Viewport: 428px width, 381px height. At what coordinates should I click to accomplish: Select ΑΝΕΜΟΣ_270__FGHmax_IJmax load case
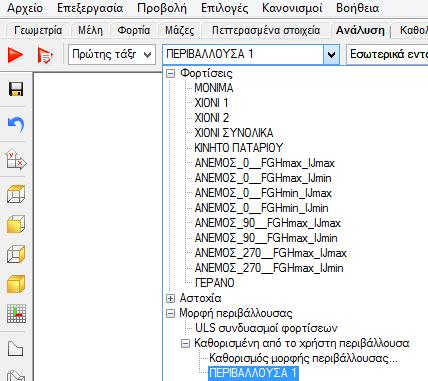point(270,253)
